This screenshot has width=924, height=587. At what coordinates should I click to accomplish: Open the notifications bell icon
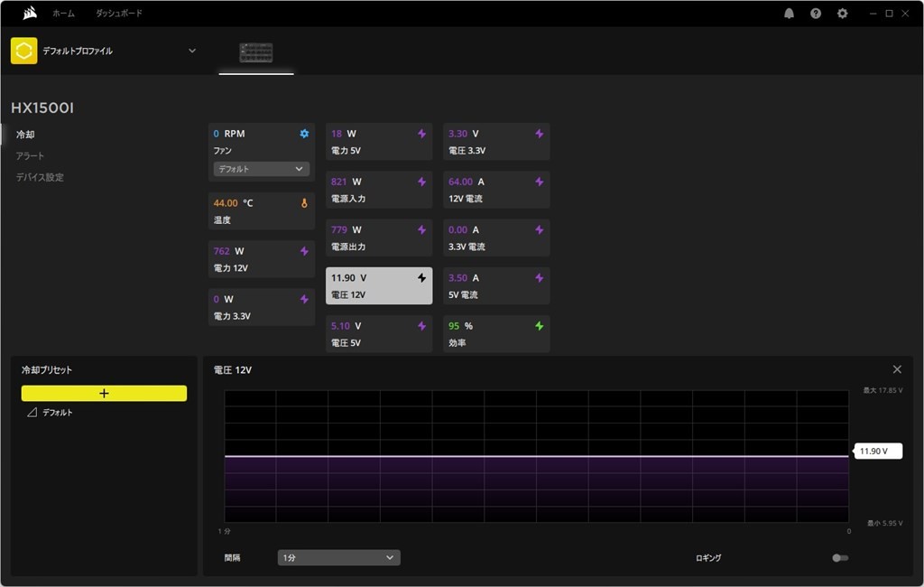point(790,14)
